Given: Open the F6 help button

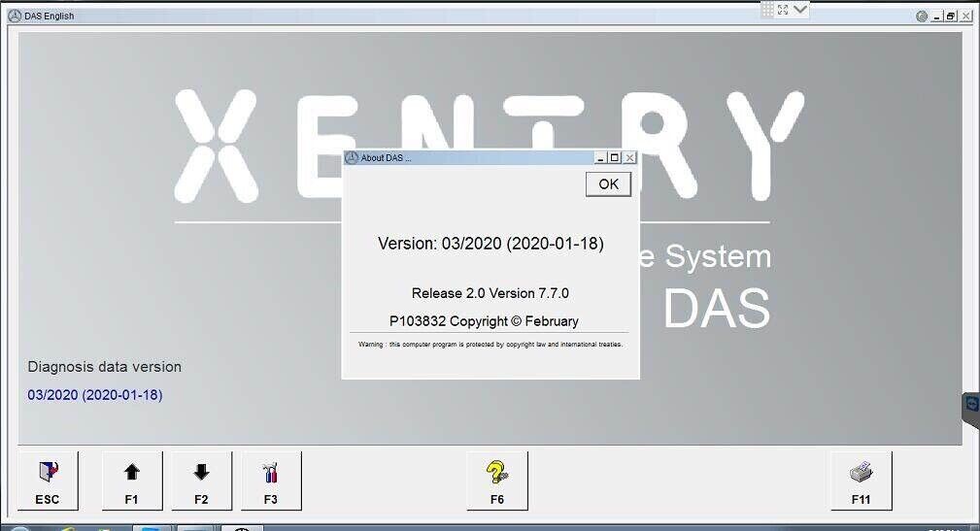Looking at the screenshot, I should coord(497,481).
